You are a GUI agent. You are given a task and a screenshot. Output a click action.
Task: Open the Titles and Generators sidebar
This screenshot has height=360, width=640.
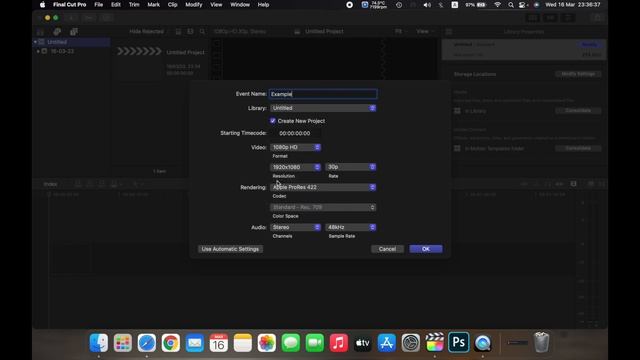73,31
